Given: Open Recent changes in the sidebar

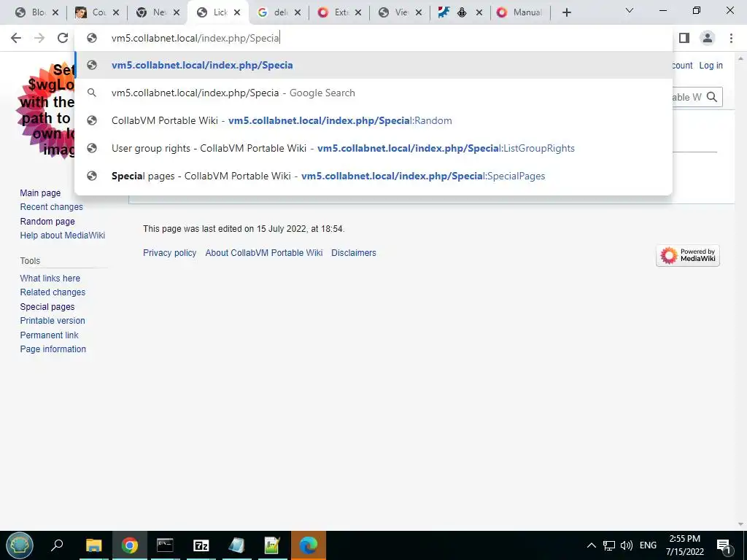Looking at the screenshot, I should (52, 206).
